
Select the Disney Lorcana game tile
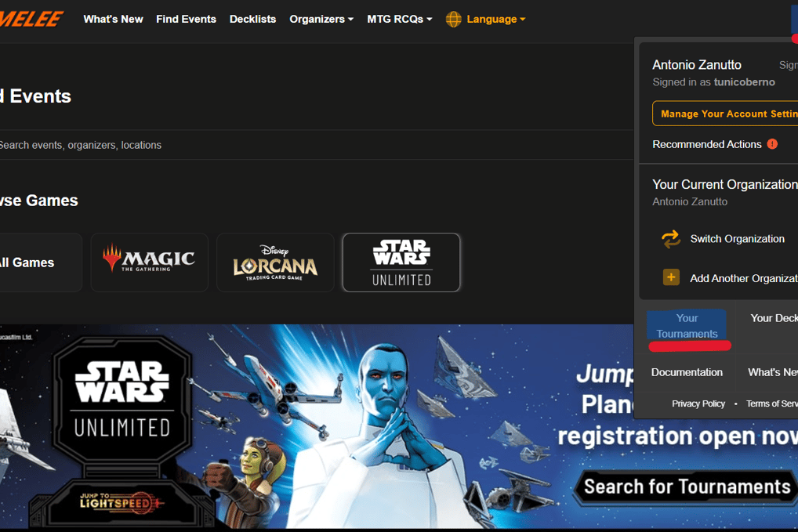point(275,262)
